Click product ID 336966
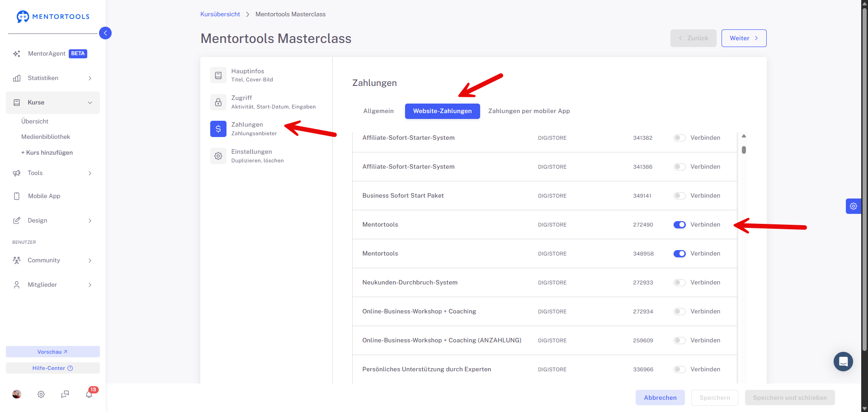The width and height of the screenshot is (868, 412). point(643,369)
